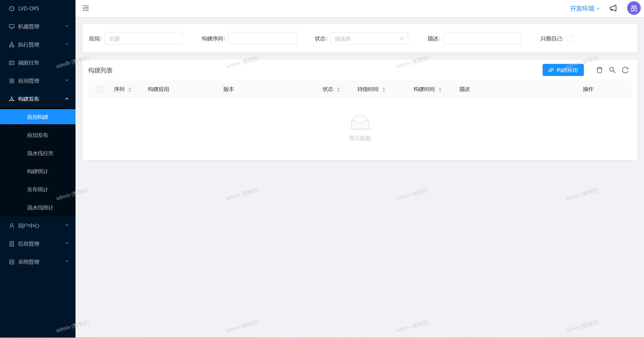Check the select-all table header checkbox
Image resolution: width=644 pixels, height=338 pixels.
100,89
